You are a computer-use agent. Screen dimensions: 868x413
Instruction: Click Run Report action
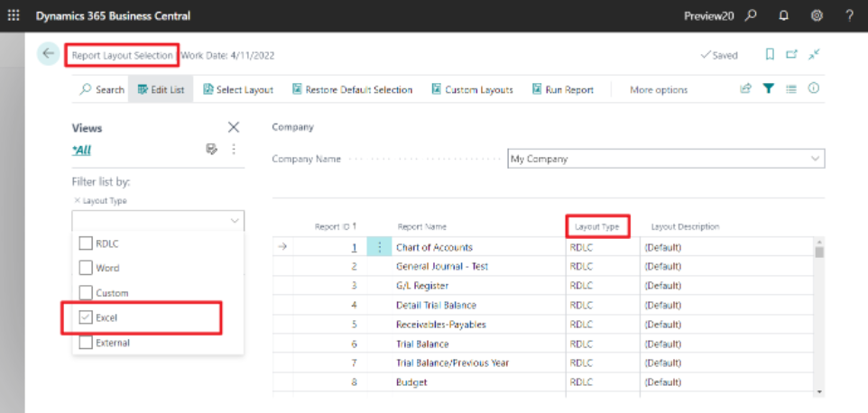(563, 89)
